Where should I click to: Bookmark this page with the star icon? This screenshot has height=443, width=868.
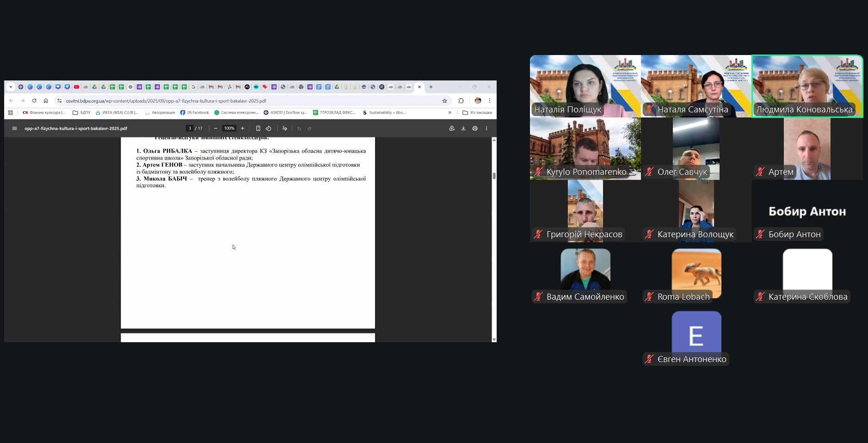pos(445,101)
